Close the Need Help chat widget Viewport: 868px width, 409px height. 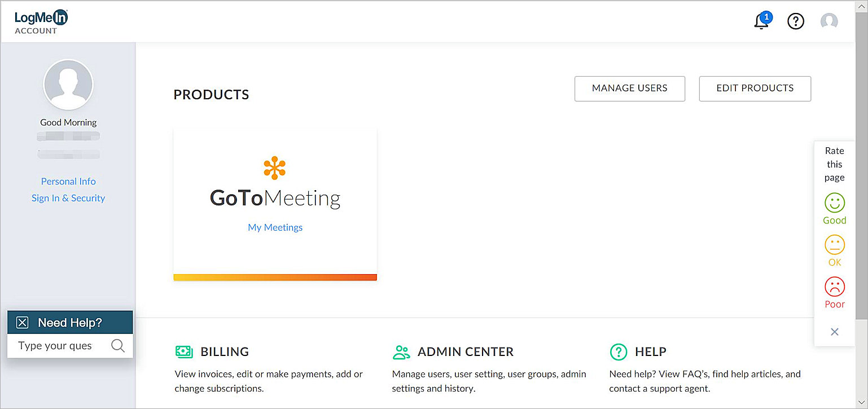coord(22,322)
